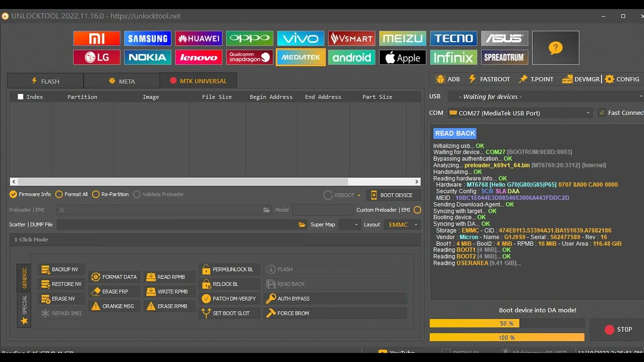Open the ASUS brand section
The width and height of the screenshot is (644, 362).
point(505,38)
